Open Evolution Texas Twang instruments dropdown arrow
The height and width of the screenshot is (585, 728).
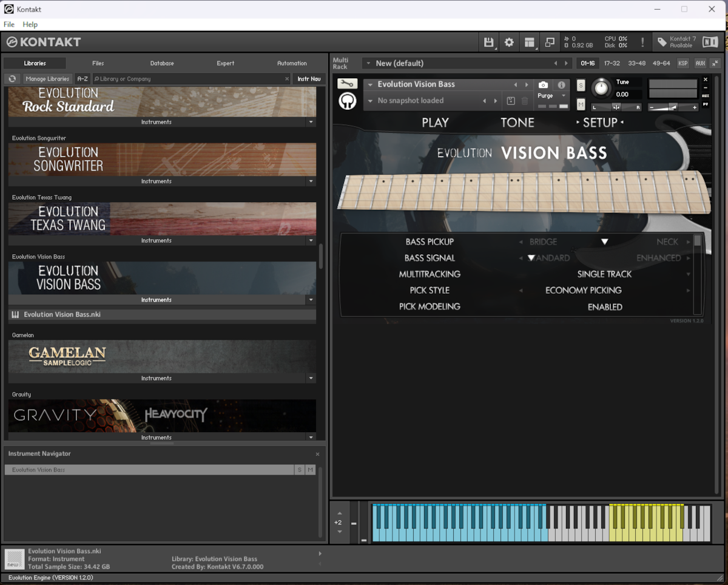coord(311,241)
